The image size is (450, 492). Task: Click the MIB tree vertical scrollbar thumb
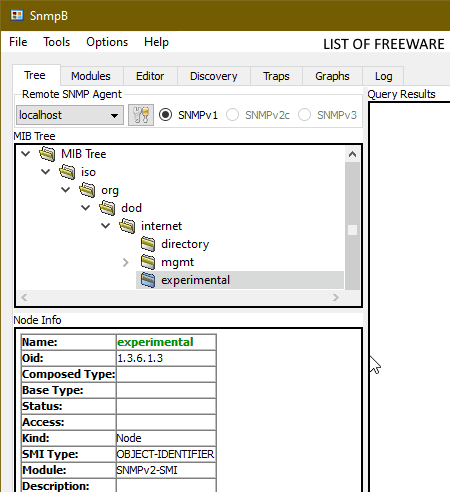click(x=352, y=230)
